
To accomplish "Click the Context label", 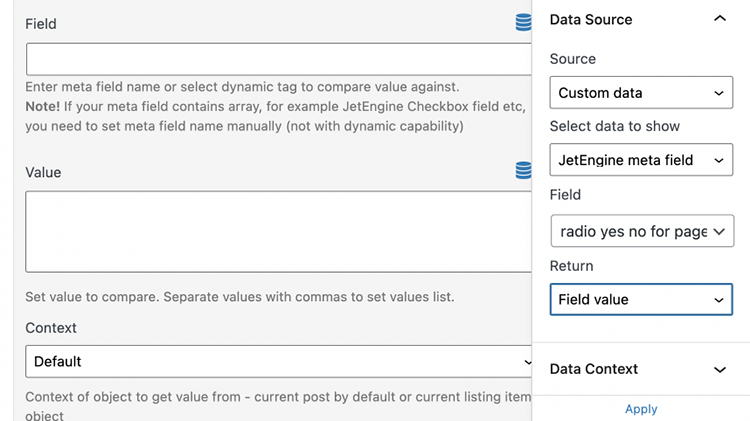I will pos(51,328).
